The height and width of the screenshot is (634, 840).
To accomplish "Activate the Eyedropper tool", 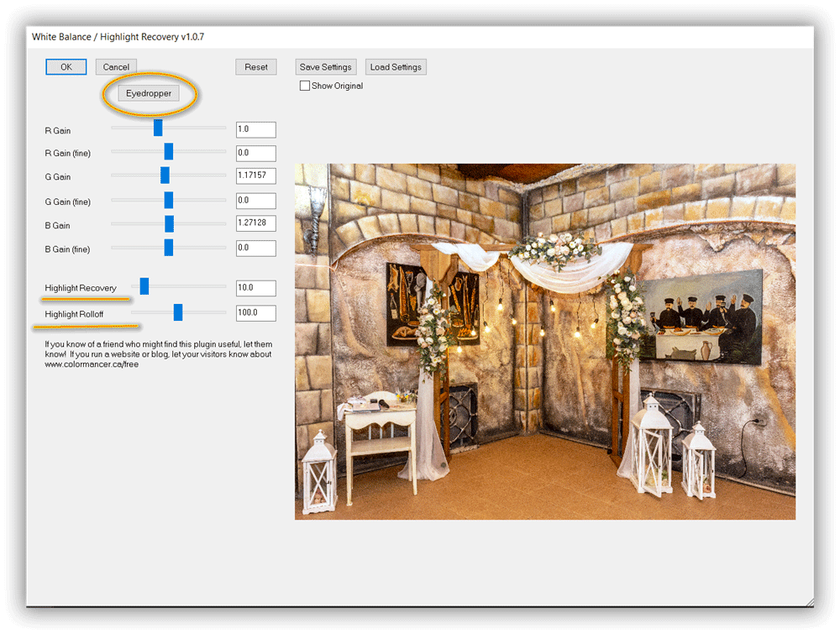I will pyautogui.click(x=148, y=93).
